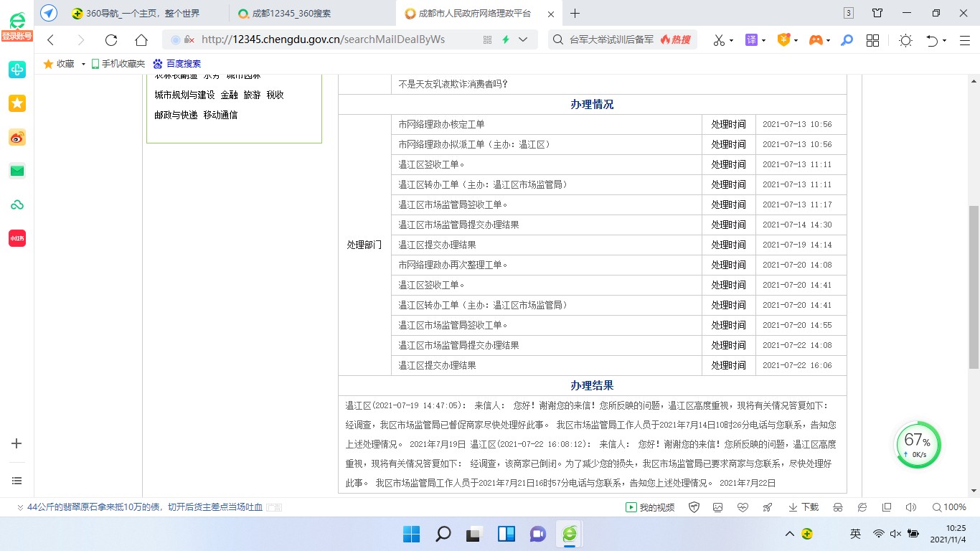Open Weibo from the sidebar
This screenshot has width=980, height=551.
(17, 137)
